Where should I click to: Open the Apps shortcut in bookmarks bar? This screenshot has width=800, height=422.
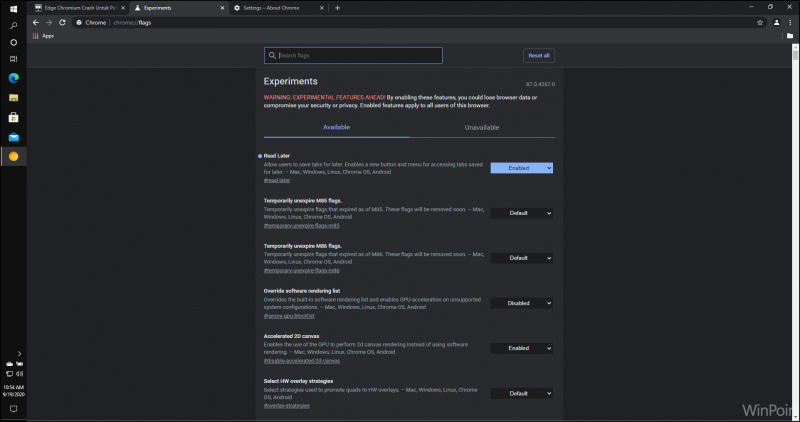(x=43, y=36)
